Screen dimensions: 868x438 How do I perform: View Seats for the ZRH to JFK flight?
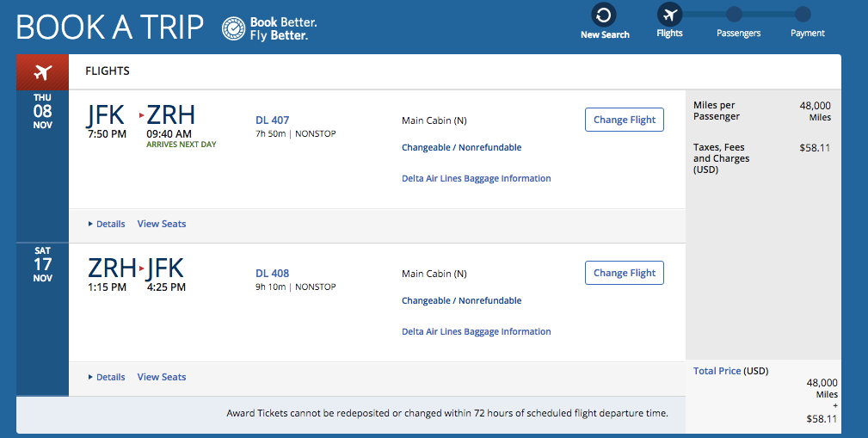tap(162, 377)
